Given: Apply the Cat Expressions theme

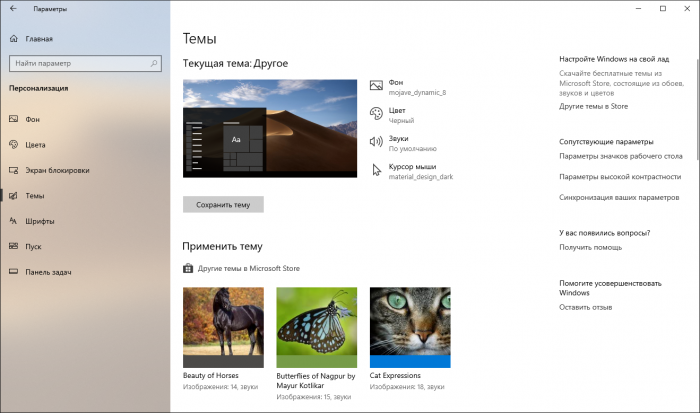Looking at the screenshot, I should pyautogui.click(x=410, y=327).
